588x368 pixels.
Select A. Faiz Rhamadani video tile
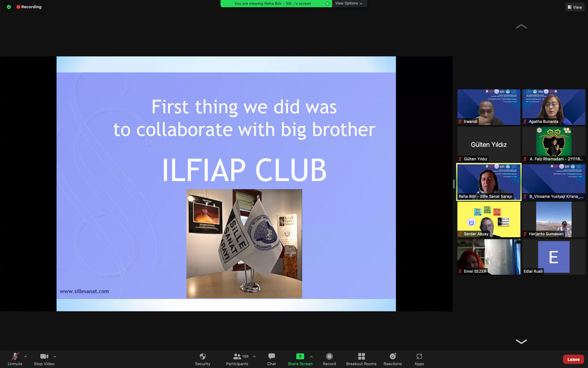pos(554,145)
